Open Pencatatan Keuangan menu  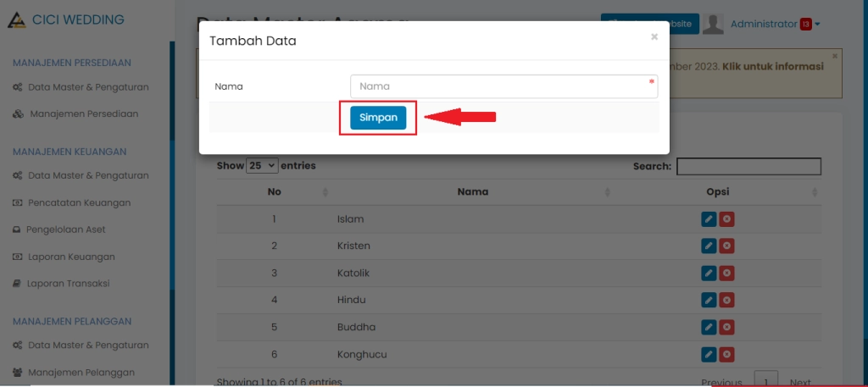pyautogui.click(x=79, y=203)
